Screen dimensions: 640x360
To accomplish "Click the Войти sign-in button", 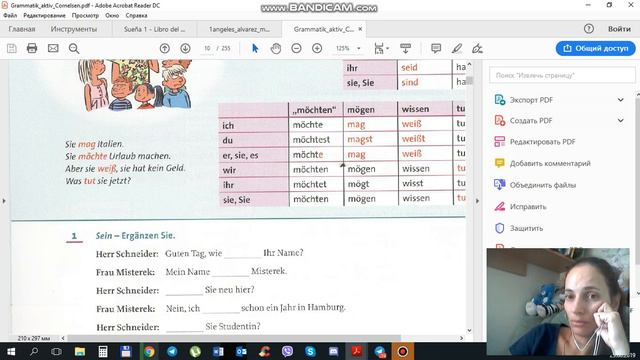I will (619, 29).
